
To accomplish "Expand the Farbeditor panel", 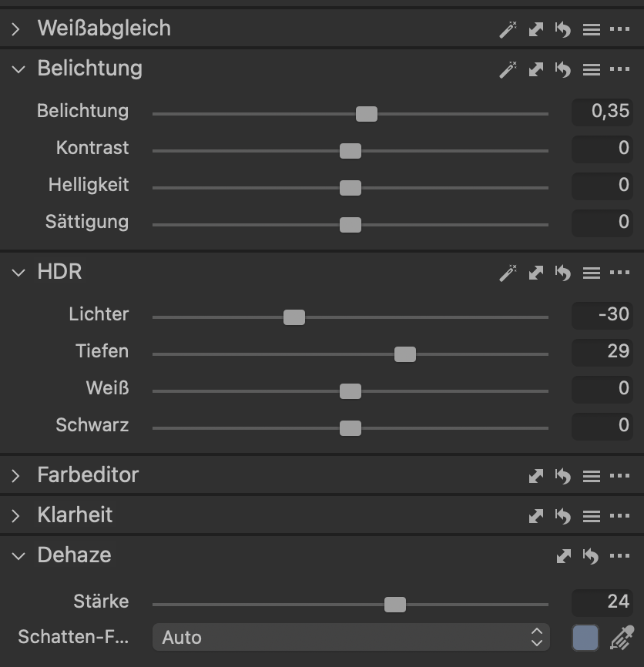I will point(16,476).
